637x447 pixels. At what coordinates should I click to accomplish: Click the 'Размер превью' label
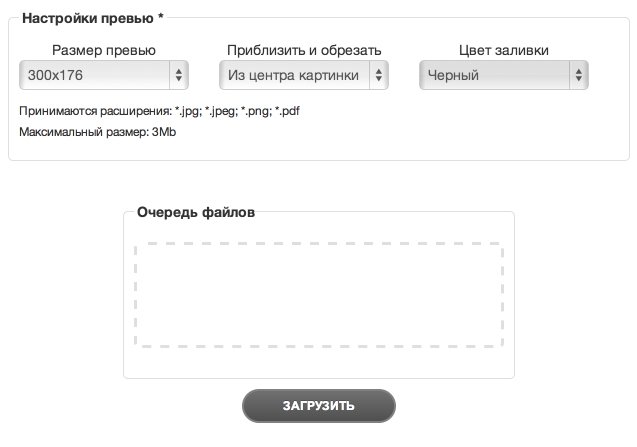(x=104, y=50)
